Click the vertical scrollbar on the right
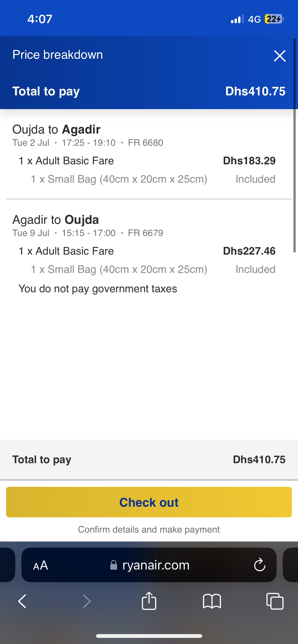 coord(294,145)
